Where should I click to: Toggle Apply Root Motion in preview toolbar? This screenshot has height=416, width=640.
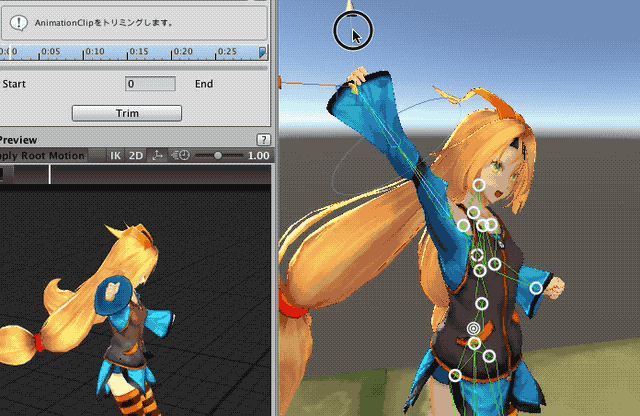[42, 156]
